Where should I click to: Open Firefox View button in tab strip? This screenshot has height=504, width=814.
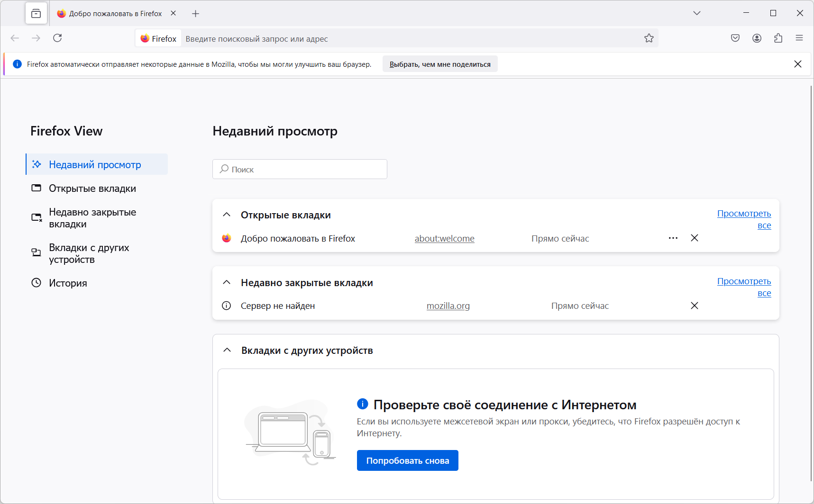tap(36, 14)
